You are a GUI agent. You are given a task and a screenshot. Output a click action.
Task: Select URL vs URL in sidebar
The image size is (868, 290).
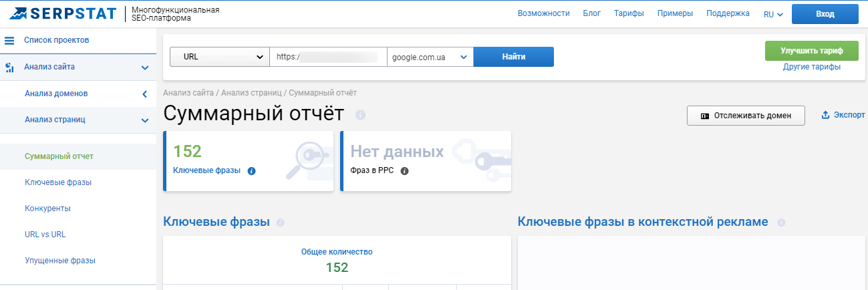pos(45,235)
